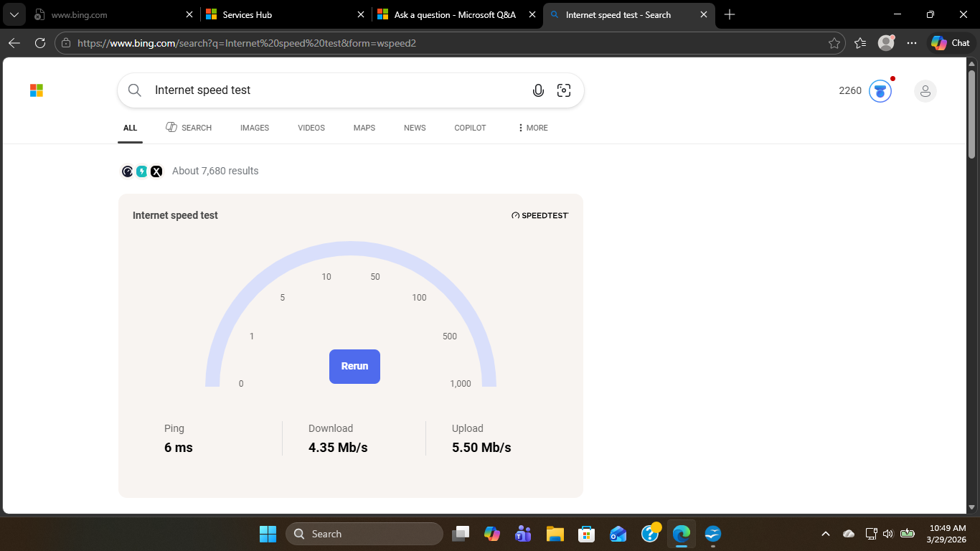Open the browser profile avatar
The height and width of the screenshot is (551, 980).
pyautogui.click(x=887, y=43)
